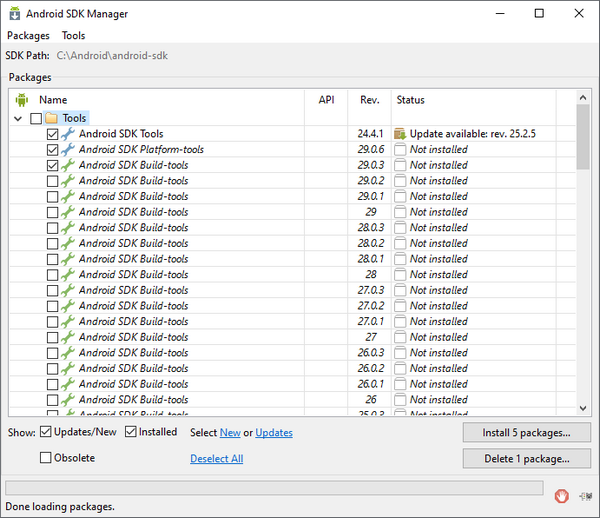Click the wrench icon for Android SDK Tools
600x518 pixels.
click(68, 134)
